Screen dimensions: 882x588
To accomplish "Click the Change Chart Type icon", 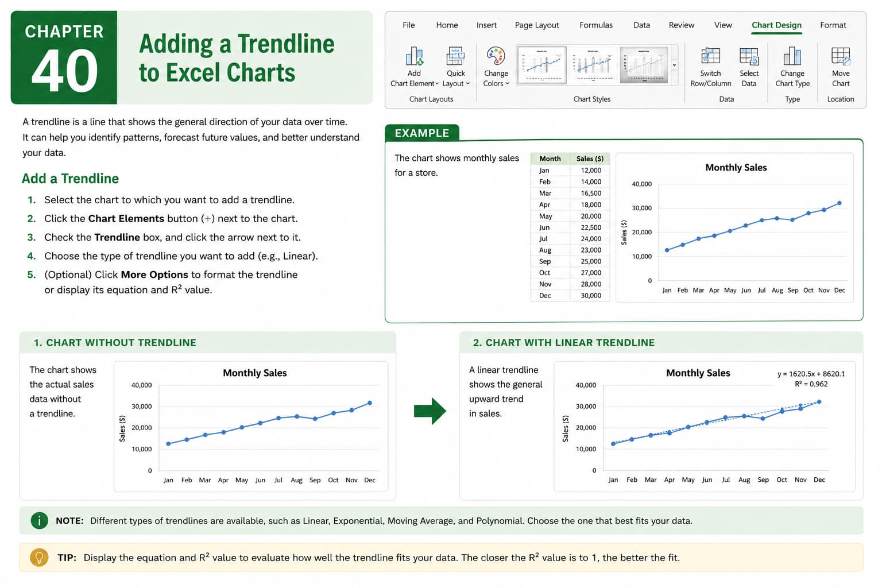I will click(x=792, y=56).
